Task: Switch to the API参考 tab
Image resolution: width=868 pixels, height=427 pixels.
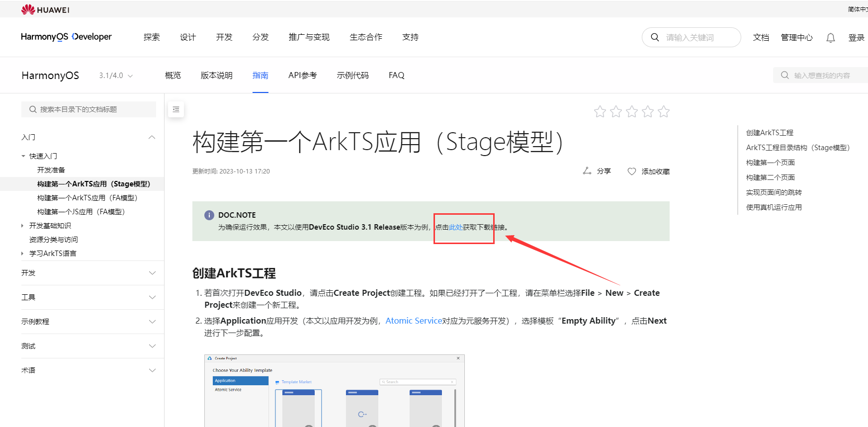Action: pyautogui.click(x=303, y=76)
